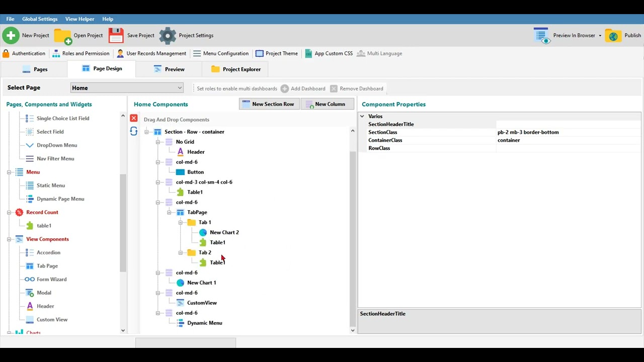Click the disabled Add Dashboard button
Screen dimensions: 644x362
pos(303,88)
